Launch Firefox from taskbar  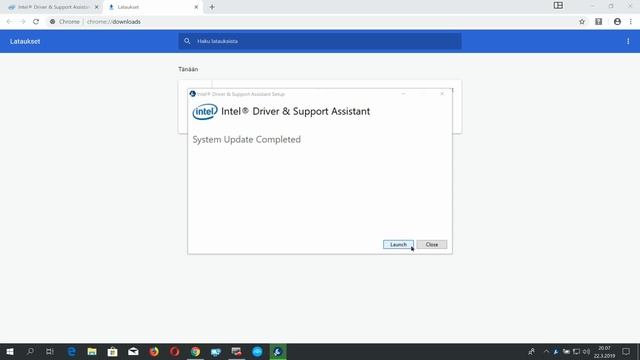click(154, 351)
